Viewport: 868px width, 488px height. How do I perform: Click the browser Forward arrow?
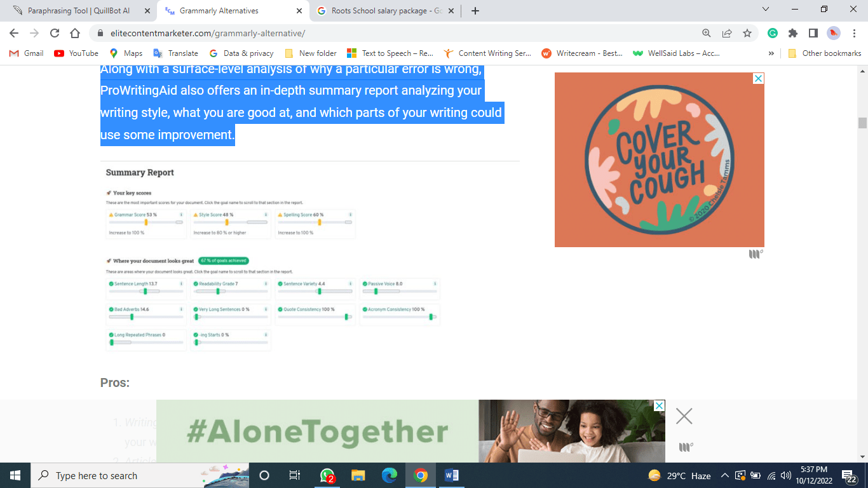click(x=34, y=33)
